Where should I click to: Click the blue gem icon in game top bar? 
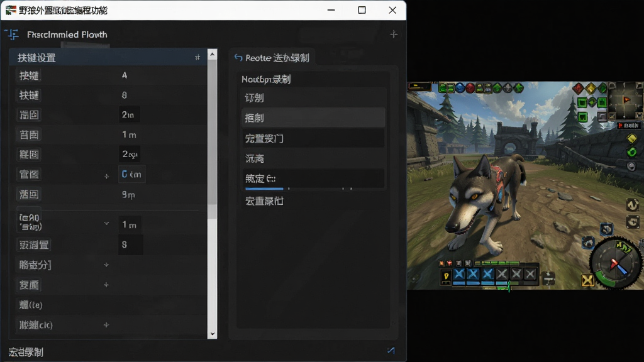[x=460, y=87]
